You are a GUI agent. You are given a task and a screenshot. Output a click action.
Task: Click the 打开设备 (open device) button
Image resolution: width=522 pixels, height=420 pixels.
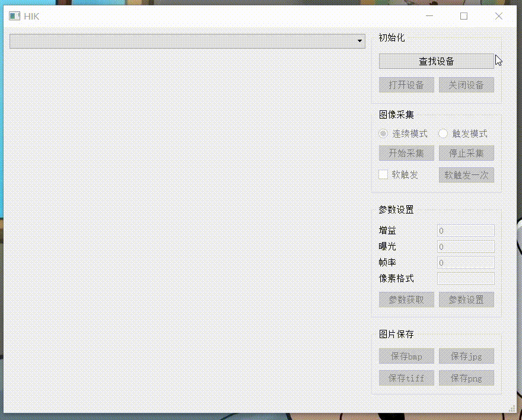(x=406, y=84)
